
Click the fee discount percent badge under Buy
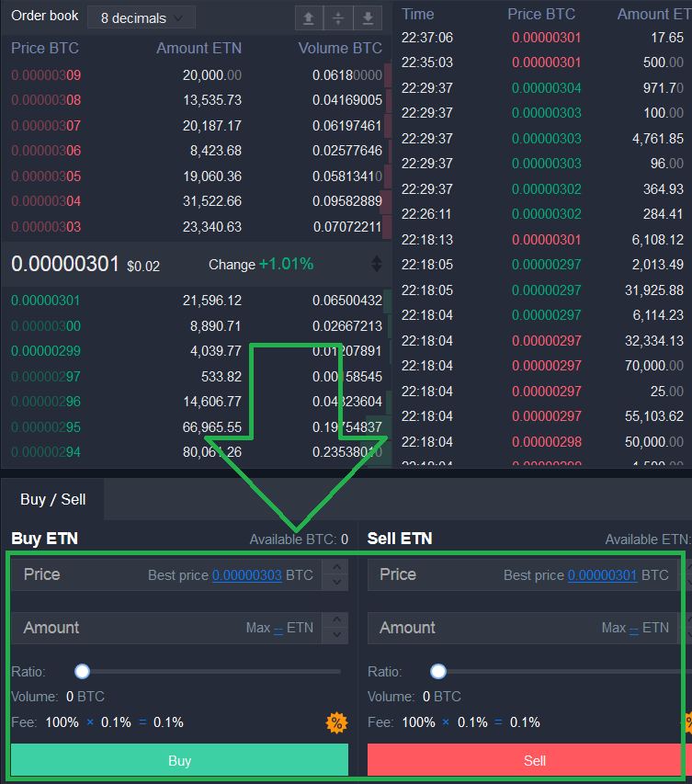[336, 722]
